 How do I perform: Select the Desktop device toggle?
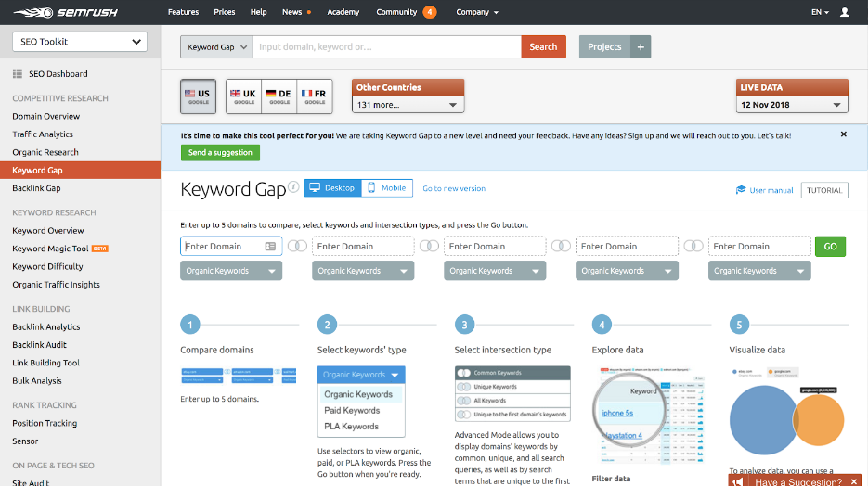(332, 188)
